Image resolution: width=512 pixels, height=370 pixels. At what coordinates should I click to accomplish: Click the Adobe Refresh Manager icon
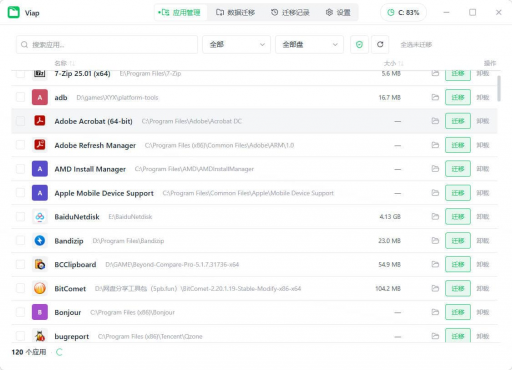(40, 145)
